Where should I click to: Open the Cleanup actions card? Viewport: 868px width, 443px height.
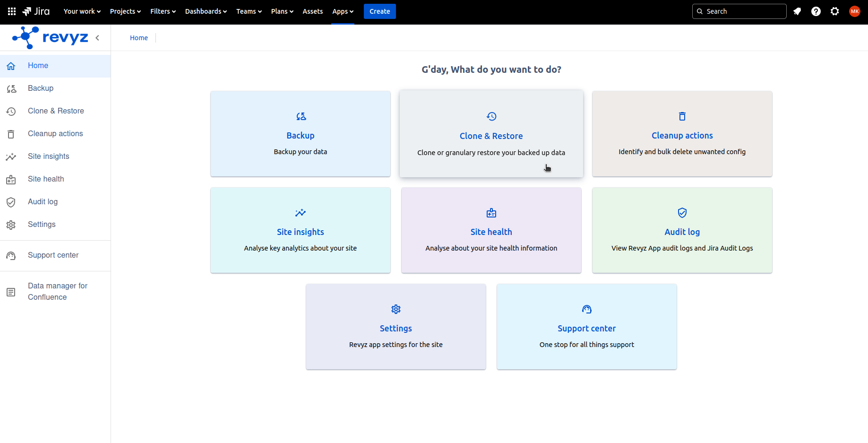pos(682,134)
